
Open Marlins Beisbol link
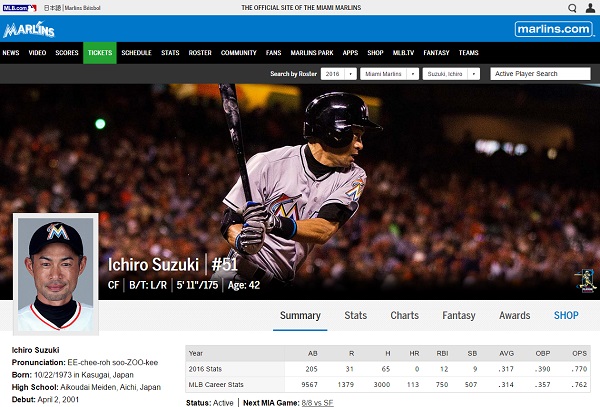point(82,8)
